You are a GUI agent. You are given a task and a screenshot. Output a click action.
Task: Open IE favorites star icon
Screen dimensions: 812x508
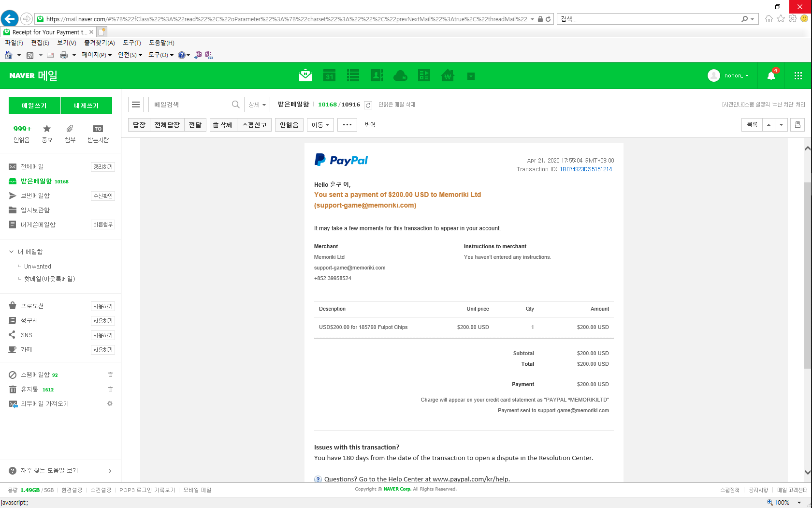781,19
